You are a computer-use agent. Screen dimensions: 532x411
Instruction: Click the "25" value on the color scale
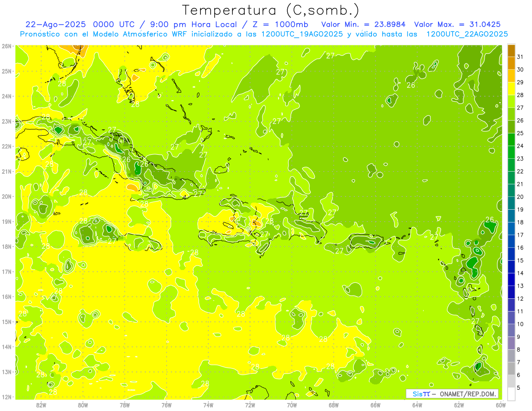pyautogui.click(x=520, y=133)
